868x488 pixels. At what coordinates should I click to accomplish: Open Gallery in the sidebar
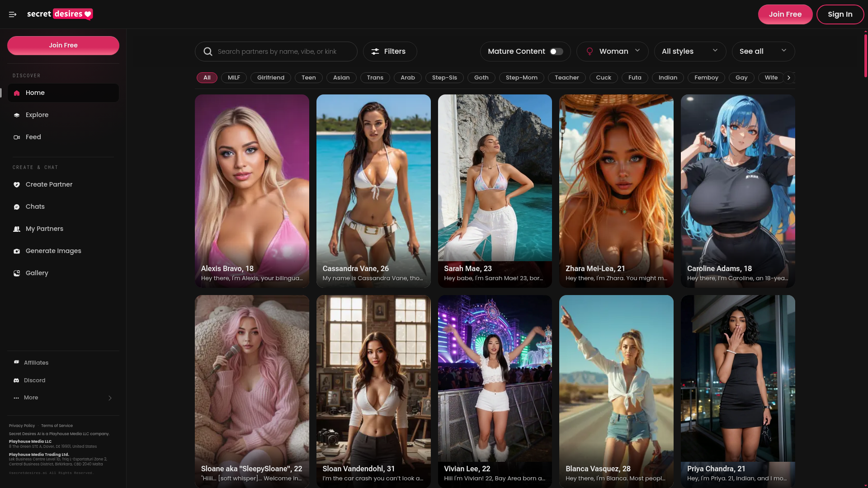pyautogui.click(x=63, y=273)
